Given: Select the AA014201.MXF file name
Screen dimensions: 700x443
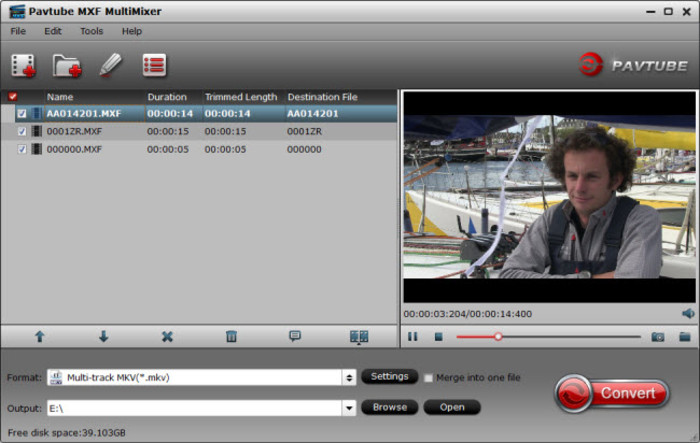Looking at the screenshot, I should tap(84, 113).
